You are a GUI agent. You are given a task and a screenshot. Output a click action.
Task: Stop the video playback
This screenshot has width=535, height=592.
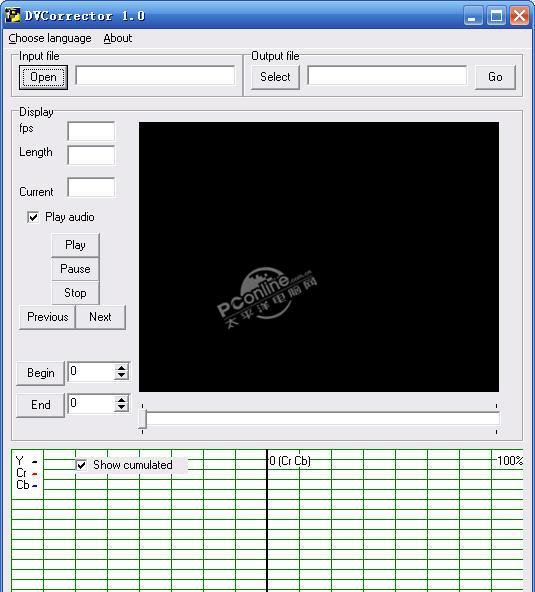coord(75,293)
